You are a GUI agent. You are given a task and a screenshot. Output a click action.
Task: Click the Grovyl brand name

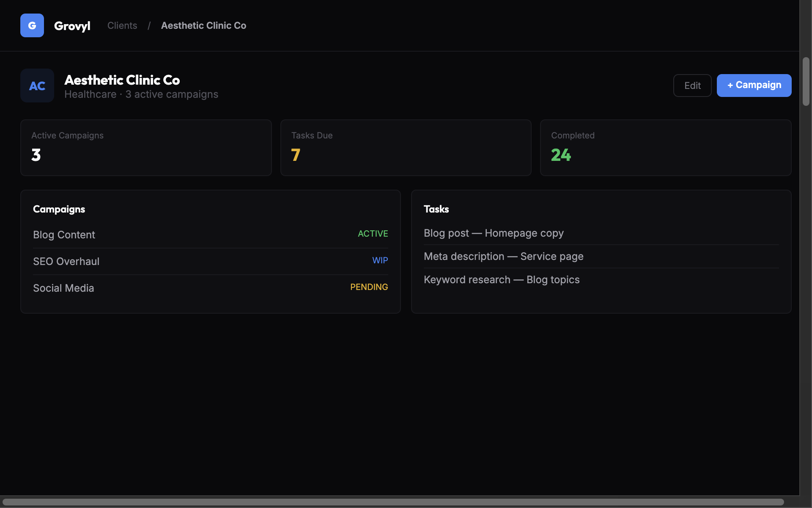pos(72,26)
